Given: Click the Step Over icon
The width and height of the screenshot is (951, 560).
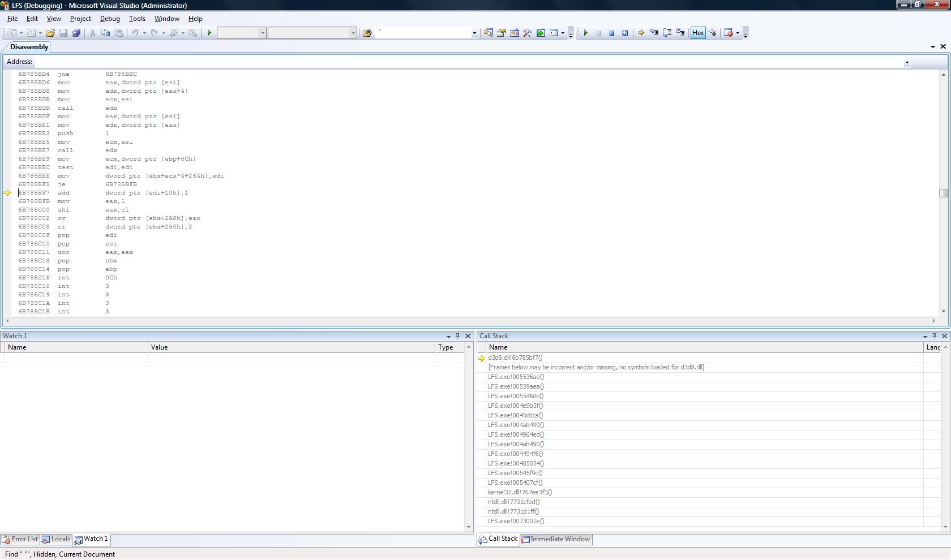Looking at the screenshot, I should [x=667, y=33].
